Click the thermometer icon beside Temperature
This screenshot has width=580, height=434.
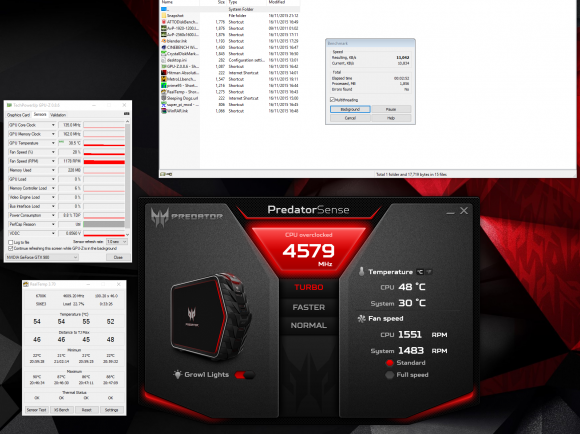[361, 272]
